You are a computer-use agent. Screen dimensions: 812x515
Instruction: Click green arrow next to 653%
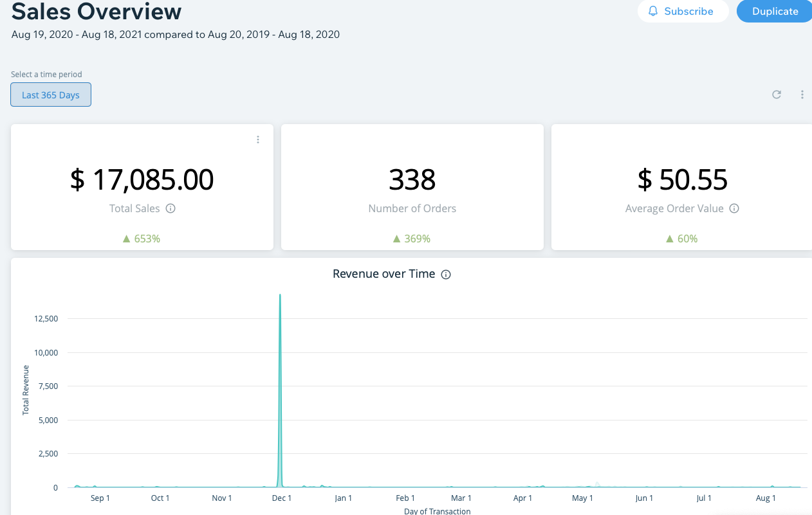[x=127, y=239]
